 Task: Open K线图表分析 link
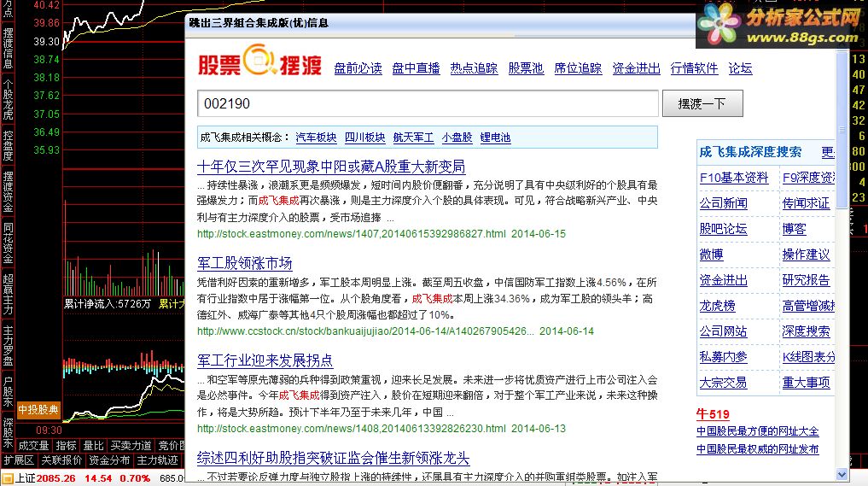[x=808, y=357]
